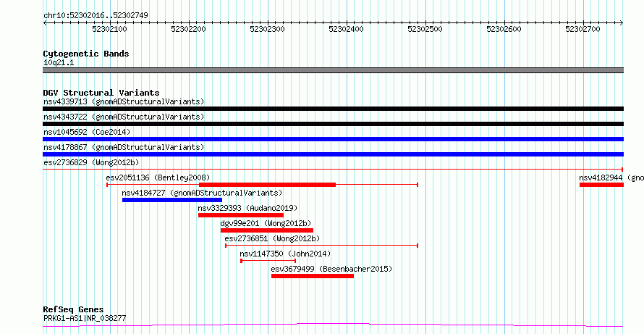Open the Cytogenetic Bands track heading
The width and height of the screenshot is (644, 334).
tap(86, 54)
